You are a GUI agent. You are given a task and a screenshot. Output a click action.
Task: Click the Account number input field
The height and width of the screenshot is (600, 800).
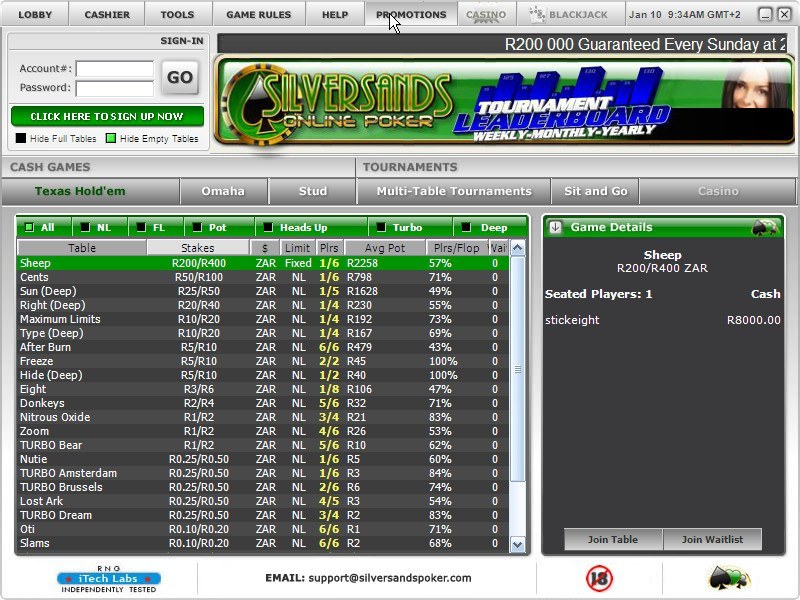pos(115,69)
